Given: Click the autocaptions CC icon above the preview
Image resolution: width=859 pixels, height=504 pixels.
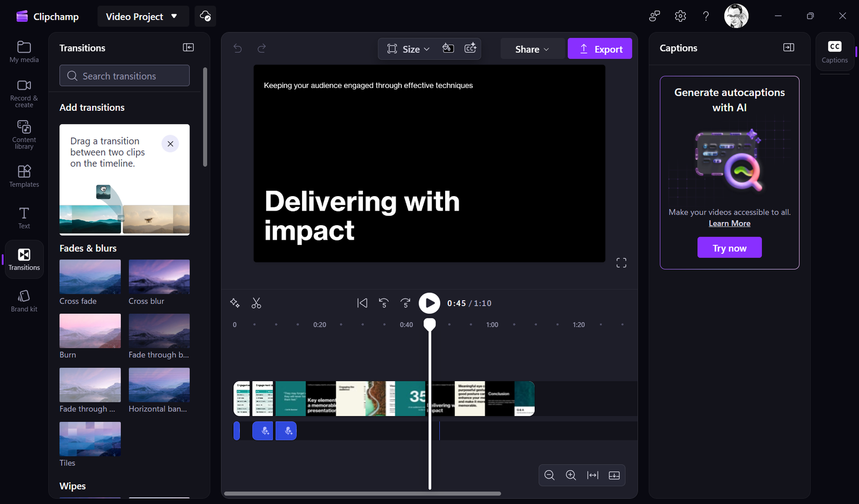Looking at the screenshot, I should (x=470, y=48).
